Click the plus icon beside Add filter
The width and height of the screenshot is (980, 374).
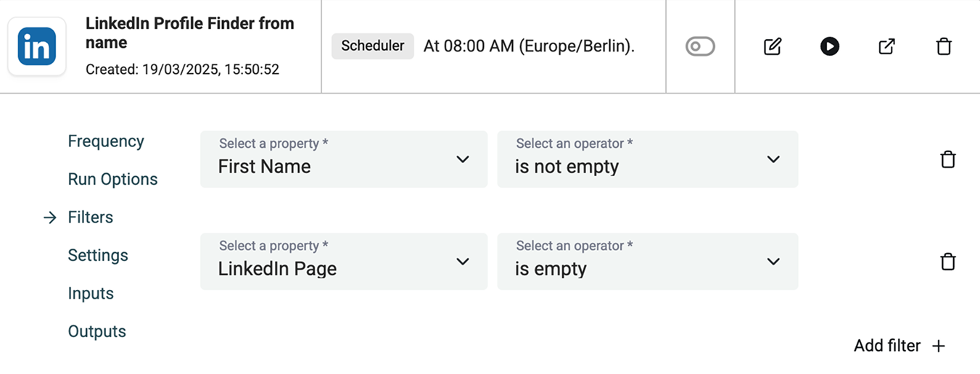click(x=939, y=346)
